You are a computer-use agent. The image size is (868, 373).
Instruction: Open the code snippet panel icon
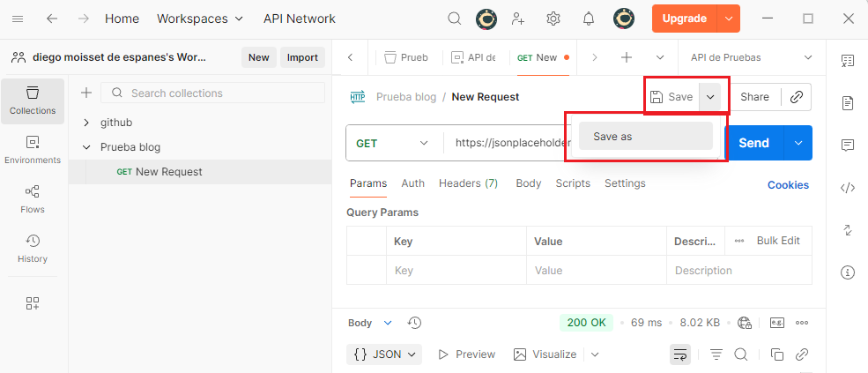pyautogui.click(x=848, y=187)
